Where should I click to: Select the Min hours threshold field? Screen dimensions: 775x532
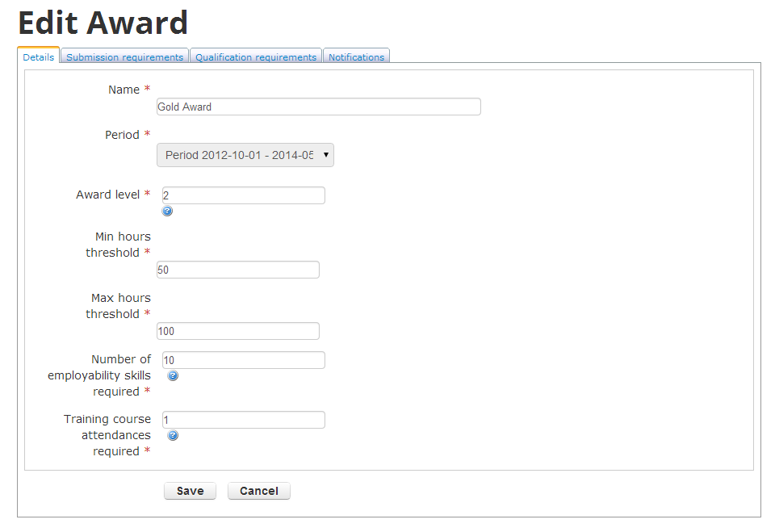(238, 270)
